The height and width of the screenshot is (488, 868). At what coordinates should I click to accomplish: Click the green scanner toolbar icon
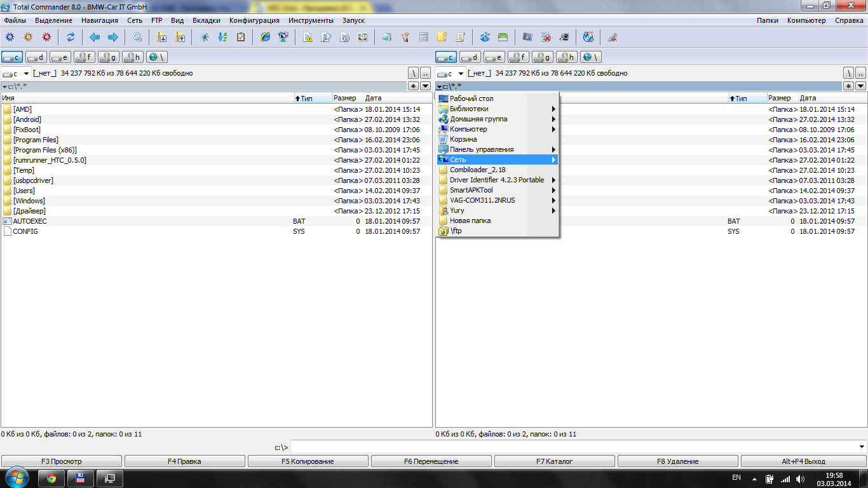503,37
